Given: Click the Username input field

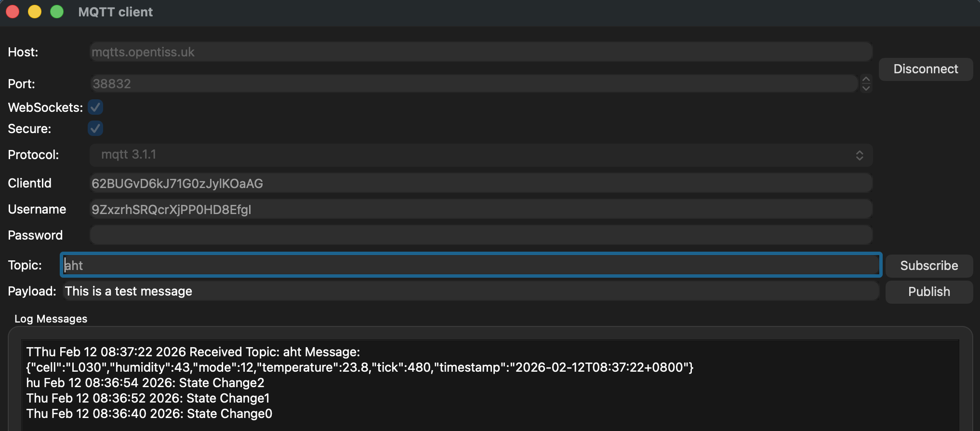Looking at the screenshot, I should (x=480, y=210).
